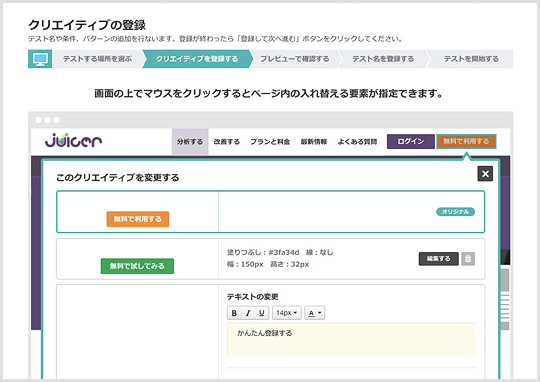Toggle bold formatting
The image size is (540, 382).
pos(234,313)
